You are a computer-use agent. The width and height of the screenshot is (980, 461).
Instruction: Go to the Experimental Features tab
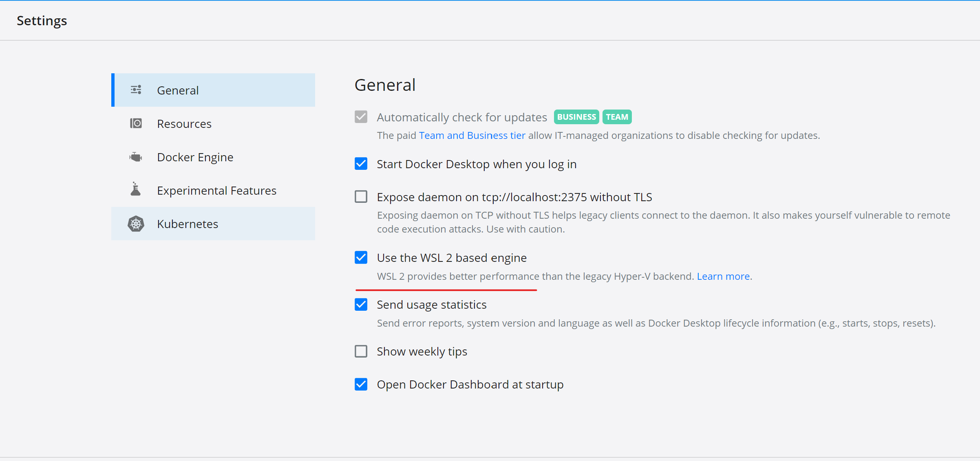pos(213,190)
